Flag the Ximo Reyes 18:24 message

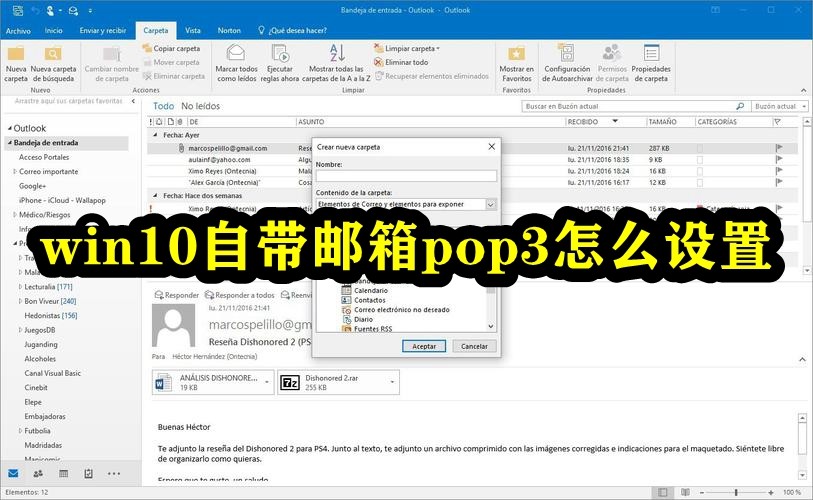(779, 171)
